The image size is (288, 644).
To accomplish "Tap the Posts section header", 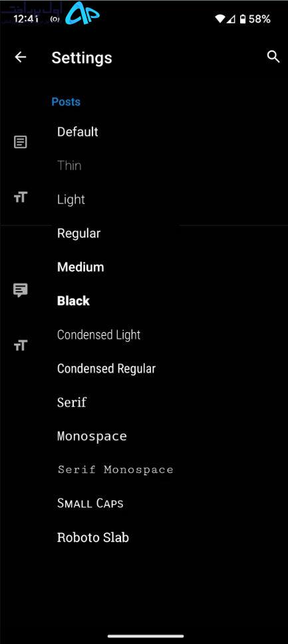I will click(66, 102).
